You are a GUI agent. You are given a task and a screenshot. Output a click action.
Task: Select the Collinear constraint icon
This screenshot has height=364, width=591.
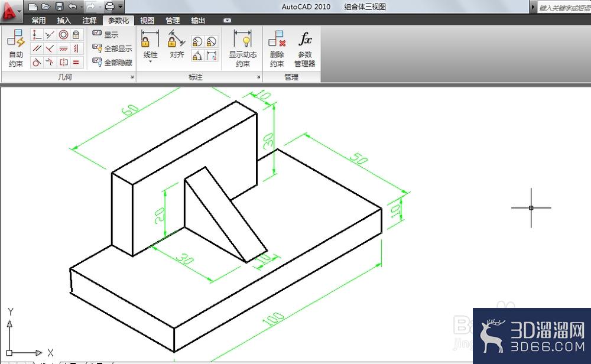[50, 35]
